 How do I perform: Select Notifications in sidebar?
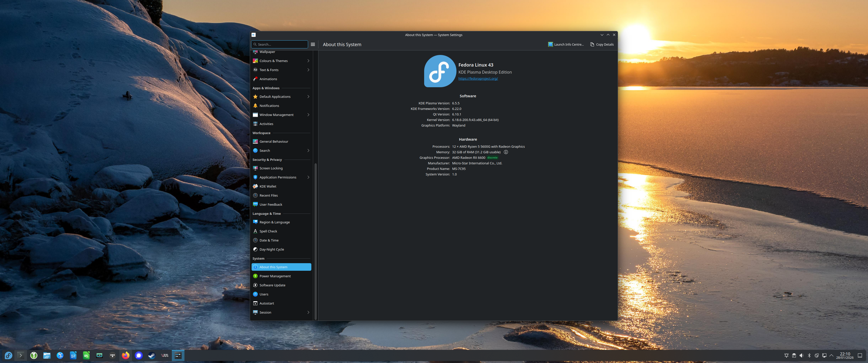pyautogui.click(x=269, y=106)
